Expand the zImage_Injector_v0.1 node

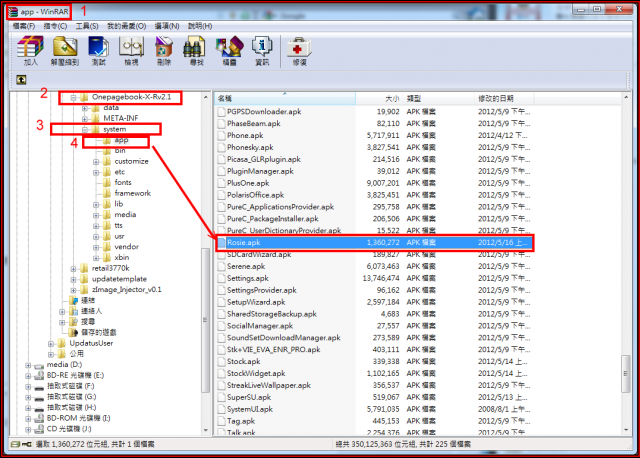[x=73, y=290]
